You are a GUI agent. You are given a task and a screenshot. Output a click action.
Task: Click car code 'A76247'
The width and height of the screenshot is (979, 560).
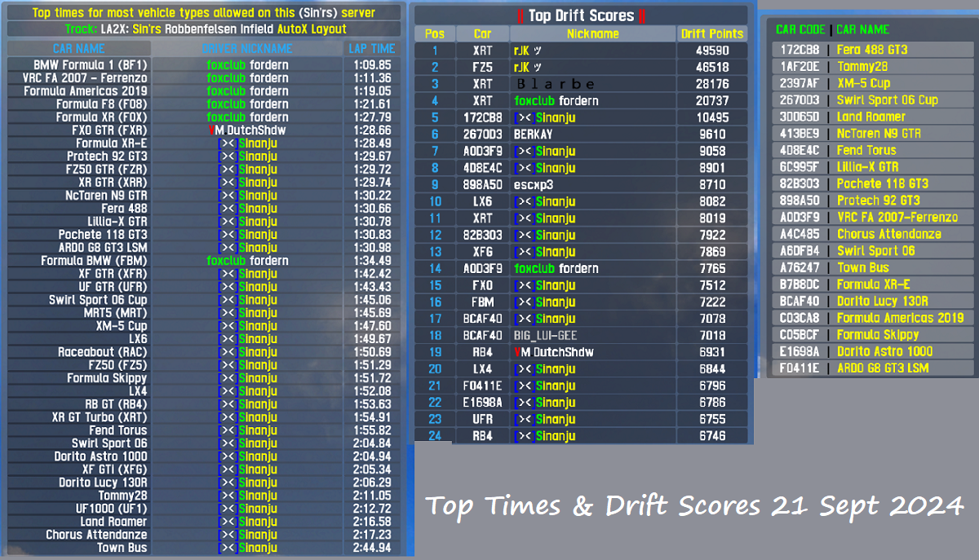coord(798,267)
